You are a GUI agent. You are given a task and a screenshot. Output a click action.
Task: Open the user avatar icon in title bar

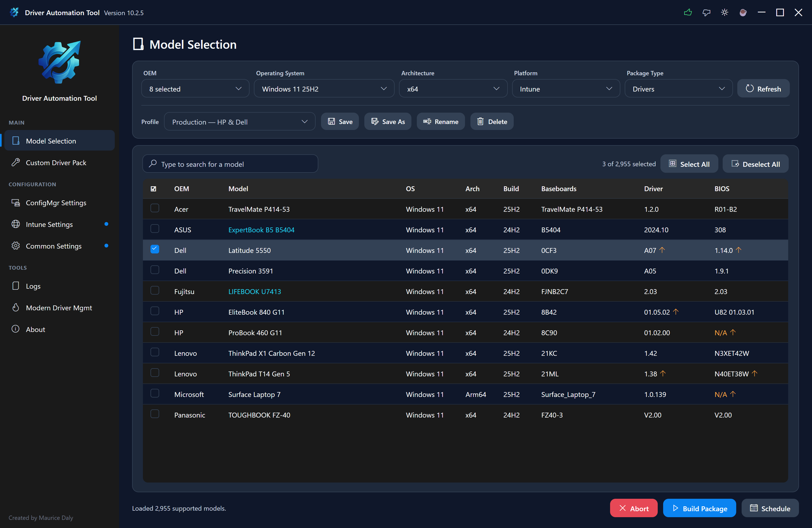(743, 13)
